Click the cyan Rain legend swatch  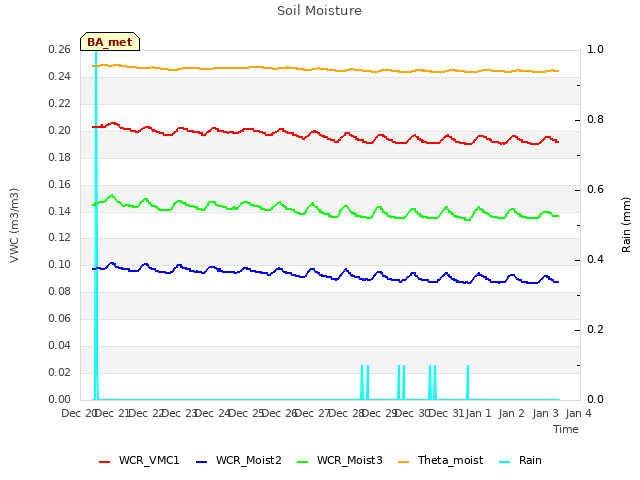pyautogui.click(x=505, y=462)
